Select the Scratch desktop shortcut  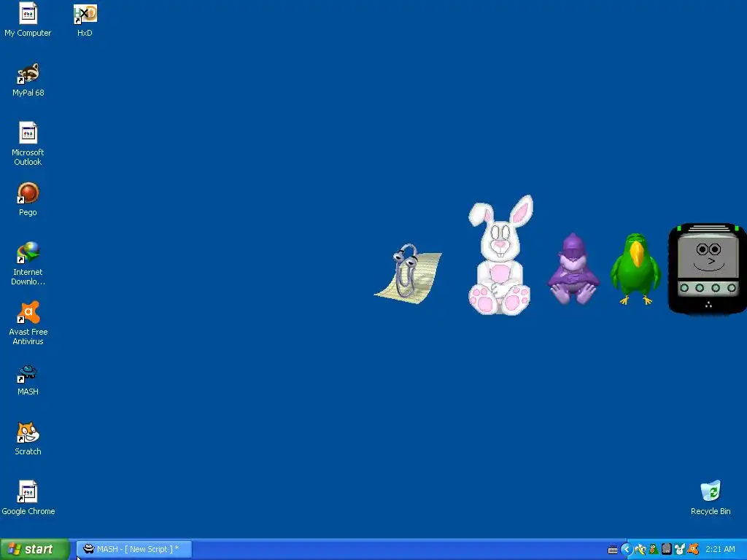tap(28, 438)
